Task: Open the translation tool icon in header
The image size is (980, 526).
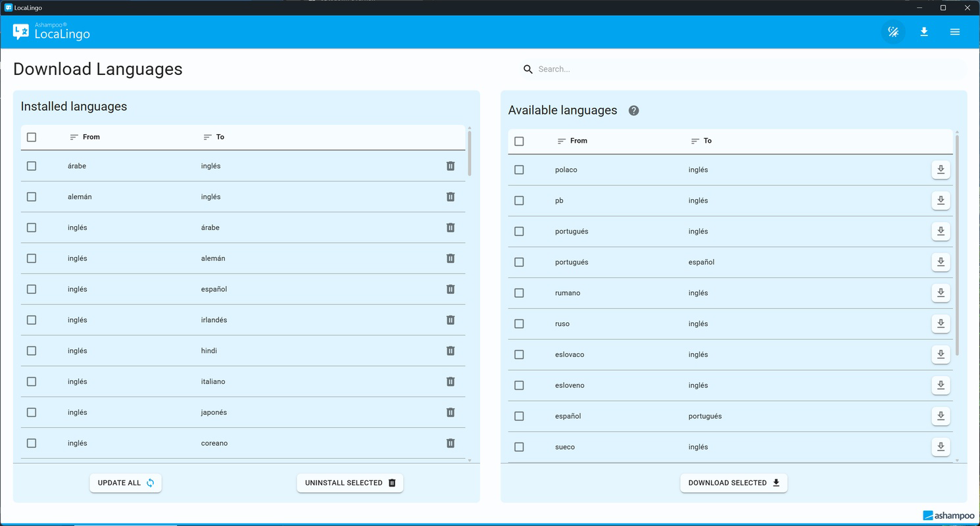Action: pos(893,32)
